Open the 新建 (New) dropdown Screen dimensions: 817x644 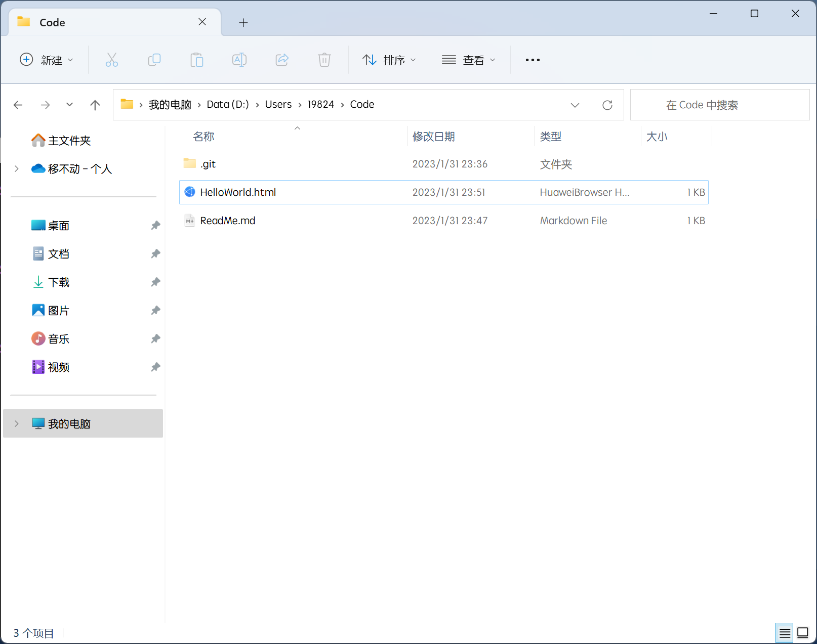coord(47,60)
